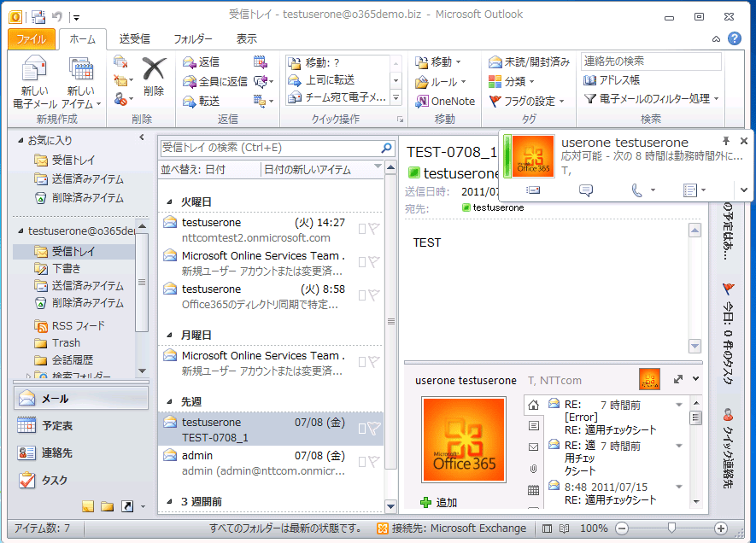Delete the selected message with 削除
Screen dimensions: 756x543
point(154,77)
